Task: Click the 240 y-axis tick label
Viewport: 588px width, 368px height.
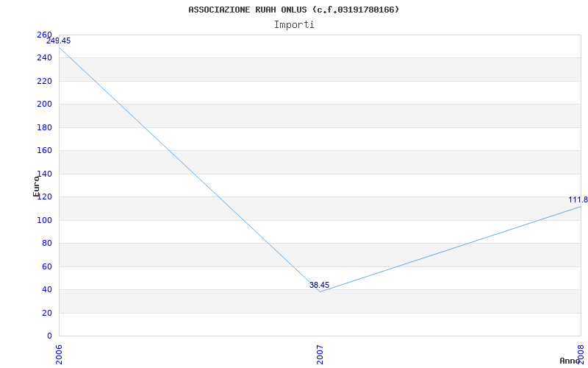Action: [44, 58]
